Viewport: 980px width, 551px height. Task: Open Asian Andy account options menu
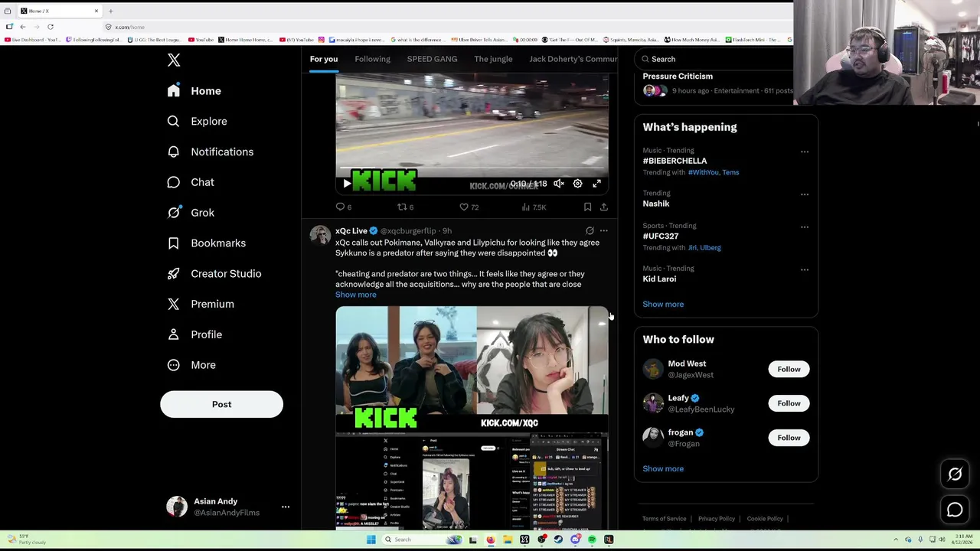pos(286,507)
